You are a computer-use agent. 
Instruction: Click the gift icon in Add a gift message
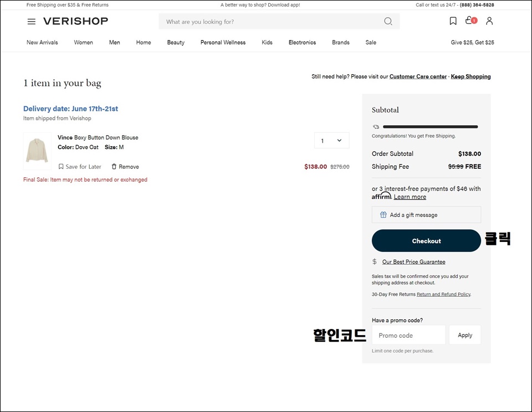tap(383, 215)
